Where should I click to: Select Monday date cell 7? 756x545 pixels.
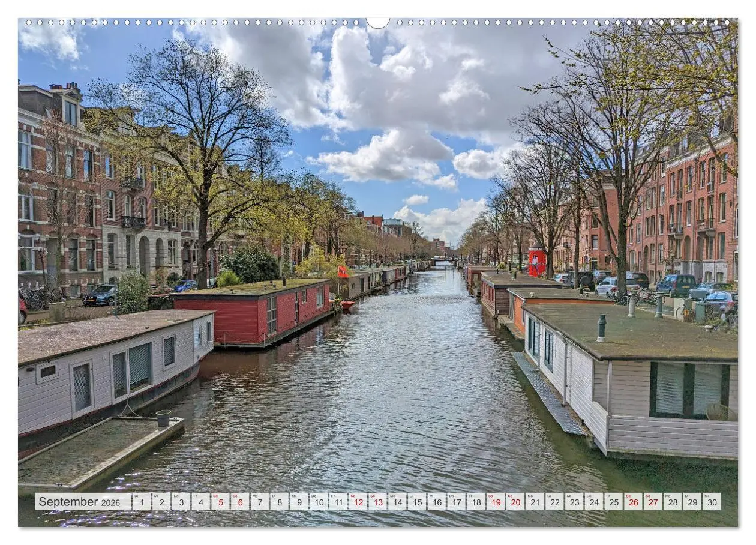tap(260, 502)
